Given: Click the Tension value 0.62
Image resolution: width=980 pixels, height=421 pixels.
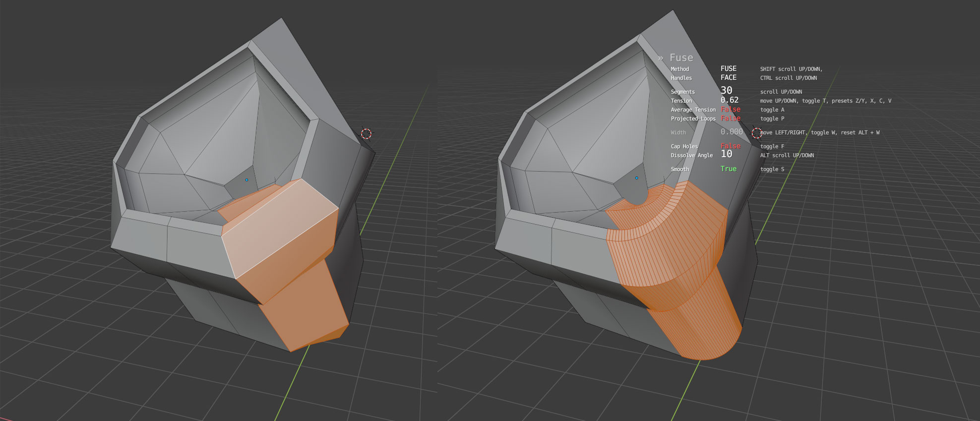Looking at the screenshot, I should pos(729,100).
